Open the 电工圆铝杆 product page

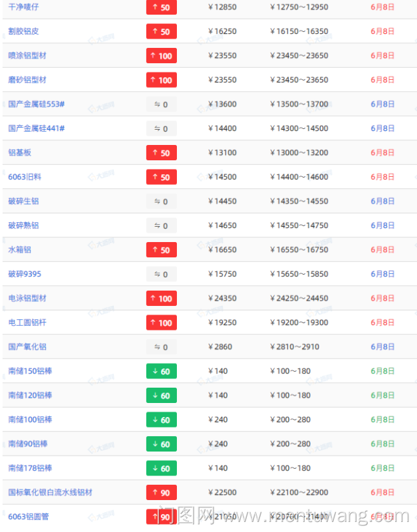point(27,323)
